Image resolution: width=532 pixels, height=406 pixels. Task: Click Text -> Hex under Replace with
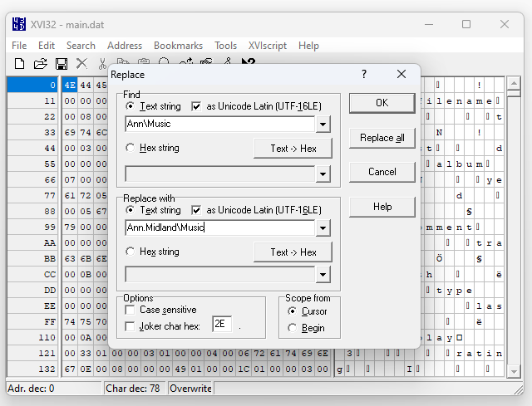tap(293, 252)
